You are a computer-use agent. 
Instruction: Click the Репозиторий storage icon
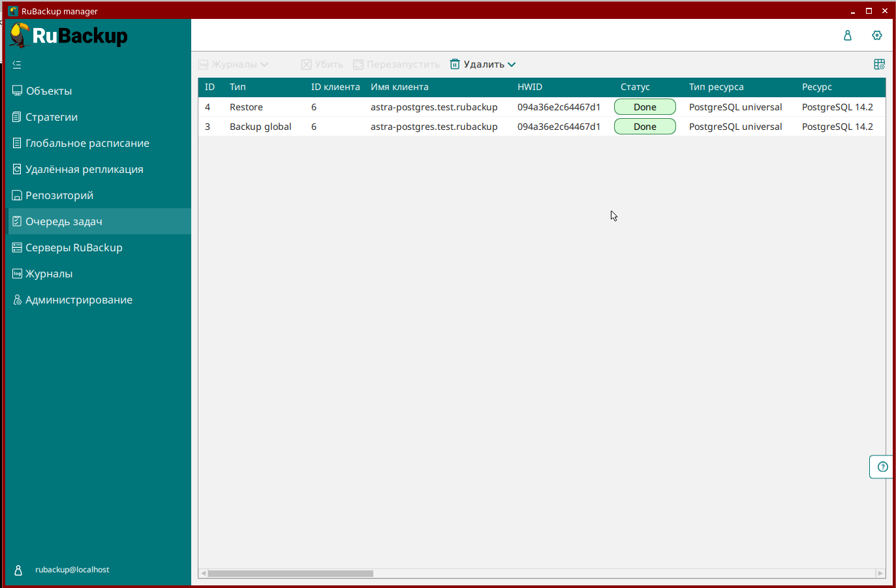[18, 195]
